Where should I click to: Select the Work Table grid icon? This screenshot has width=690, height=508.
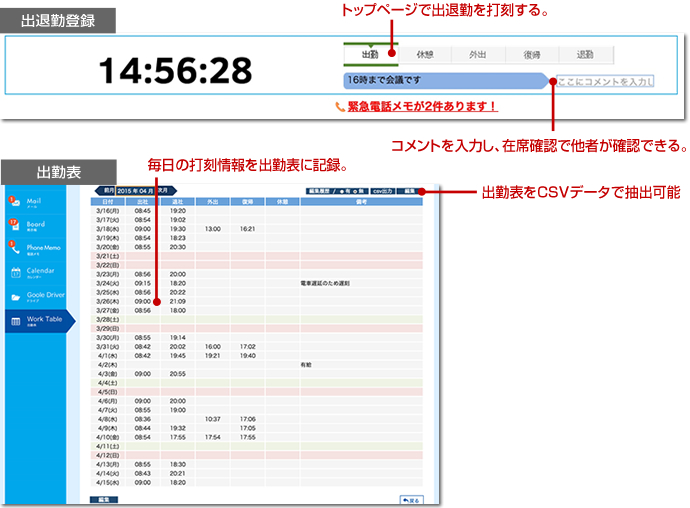point(15,321)
